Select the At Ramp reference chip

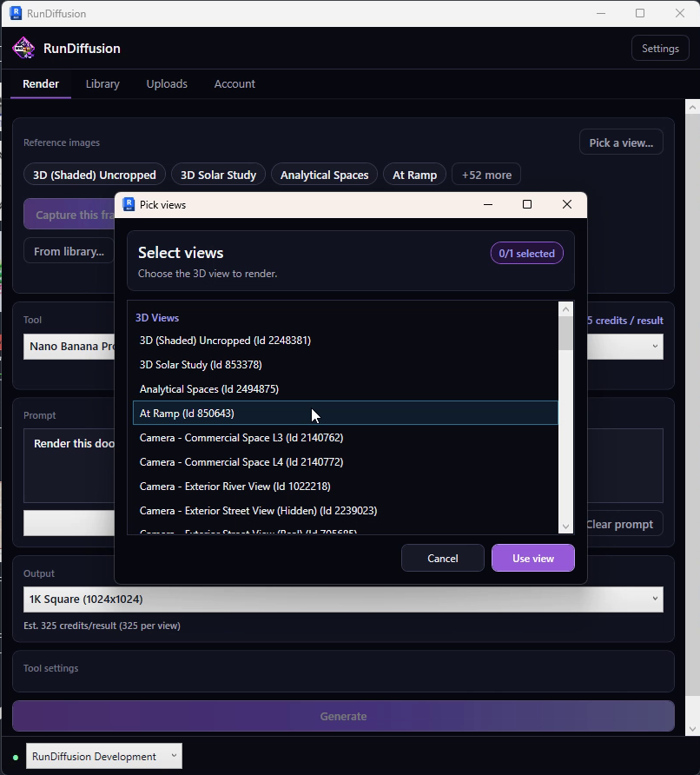tap(414, 175)
